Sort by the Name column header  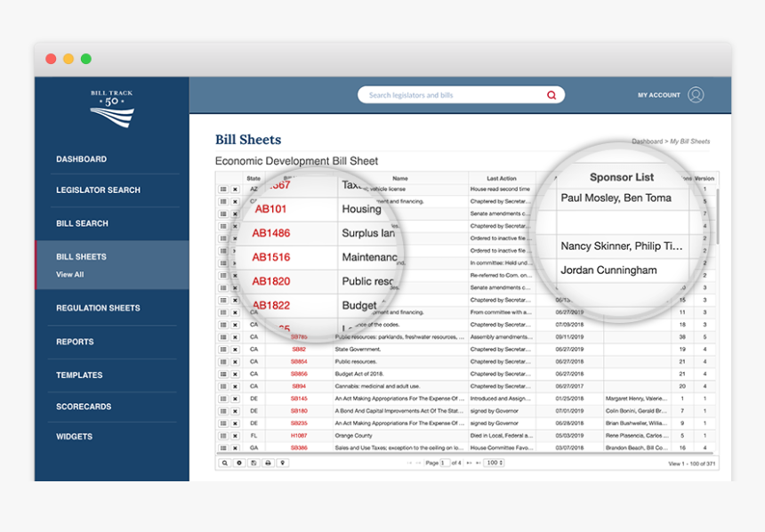(x=400, y=178)
